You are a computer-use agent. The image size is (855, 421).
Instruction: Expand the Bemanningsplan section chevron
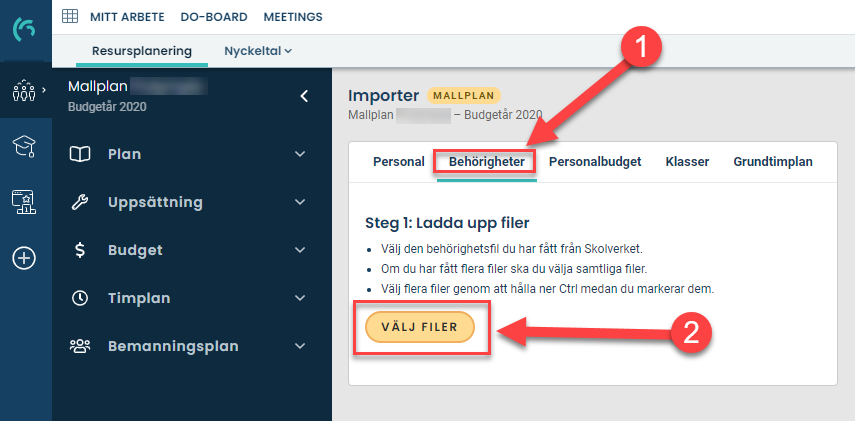point(300,346)
